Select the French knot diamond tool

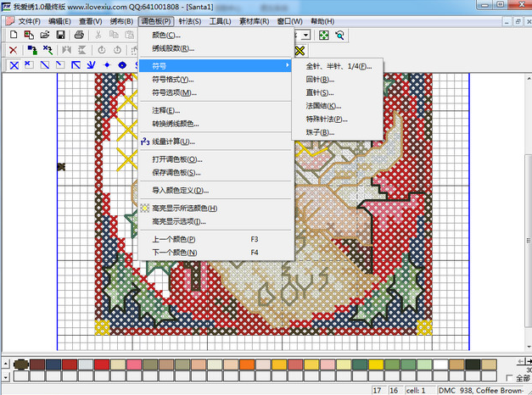tap(107, 65)
